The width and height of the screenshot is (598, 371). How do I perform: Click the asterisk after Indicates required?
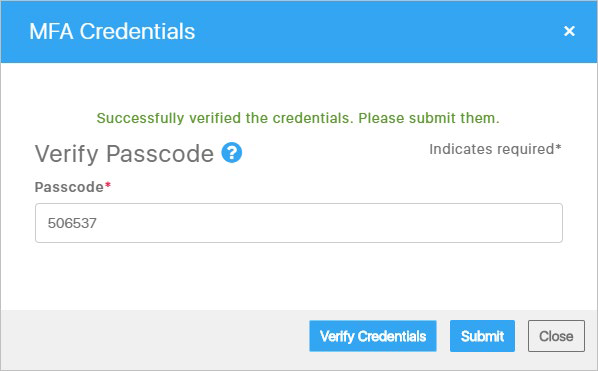pos(558,147)
